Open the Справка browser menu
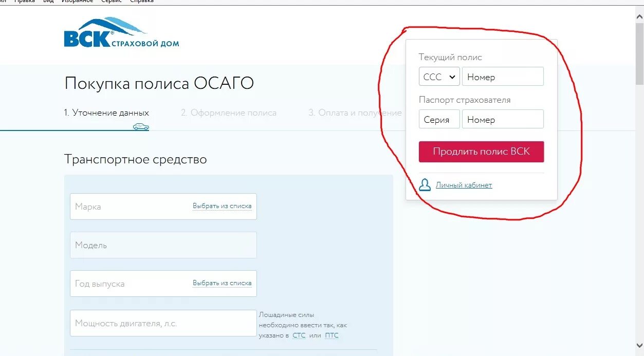This screenshot has height=356, width=644. [142, 2]
